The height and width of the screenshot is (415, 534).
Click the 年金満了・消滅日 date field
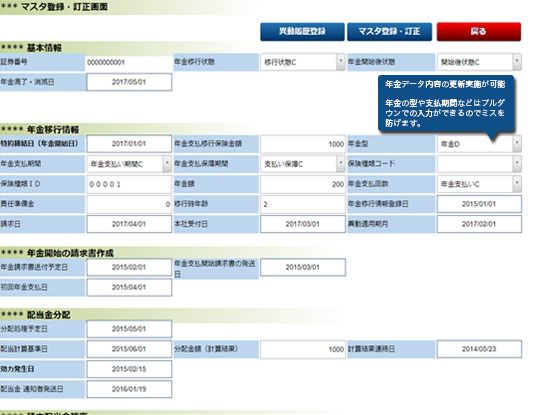(129, 82)
